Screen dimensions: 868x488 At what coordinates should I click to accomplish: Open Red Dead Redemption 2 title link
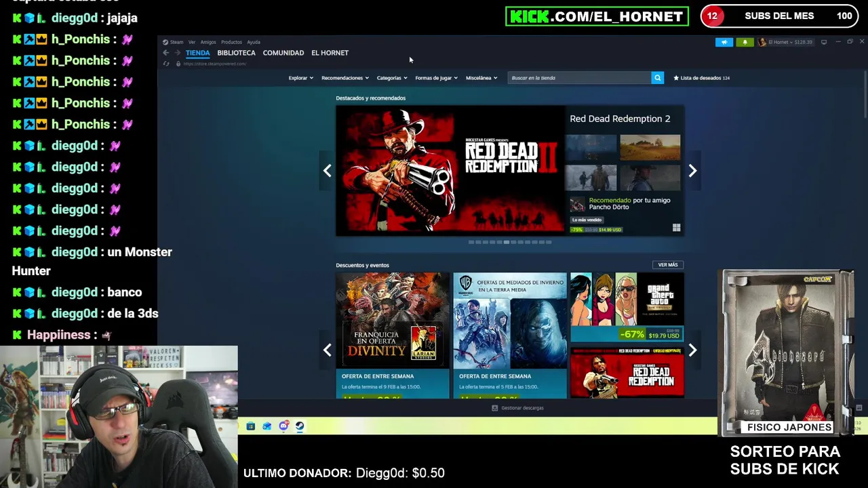(x=620, y=119)
